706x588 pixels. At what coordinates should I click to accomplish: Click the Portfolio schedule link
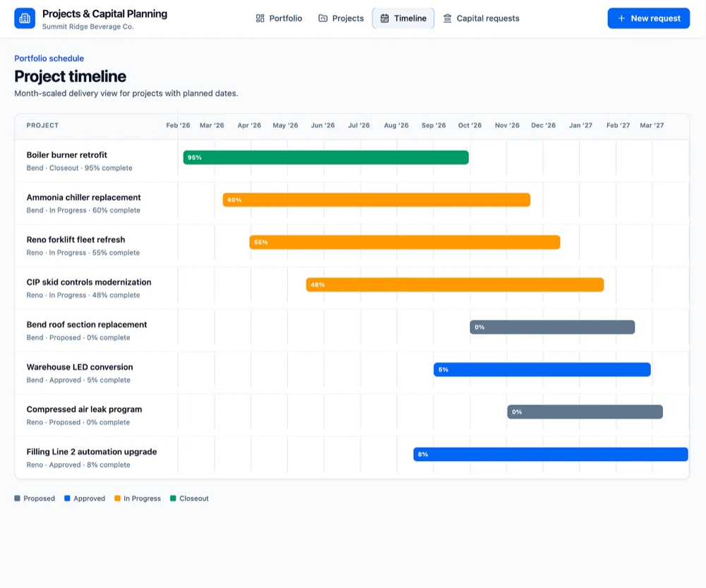[x=49, y=59]
